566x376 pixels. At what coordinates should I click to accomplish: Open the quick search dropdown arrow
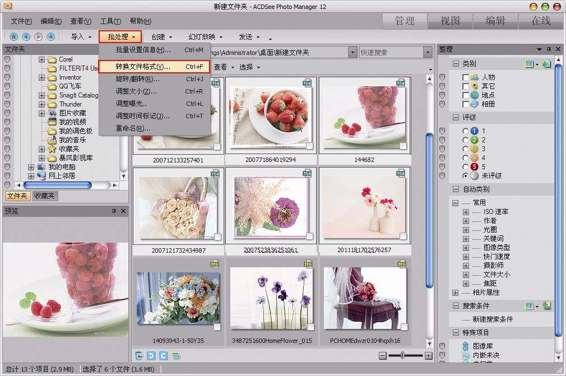(x=428, y=52)
